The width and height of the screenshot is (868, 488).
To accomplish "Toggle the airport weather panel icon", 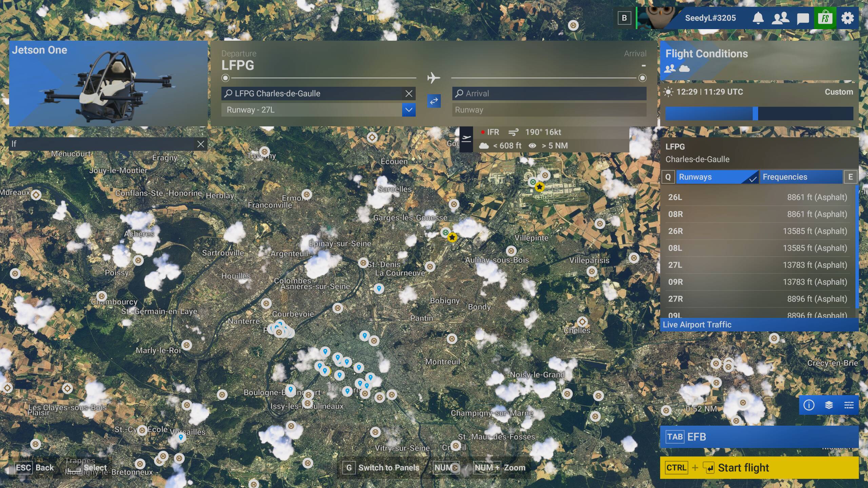I will [x=466, y=139].
